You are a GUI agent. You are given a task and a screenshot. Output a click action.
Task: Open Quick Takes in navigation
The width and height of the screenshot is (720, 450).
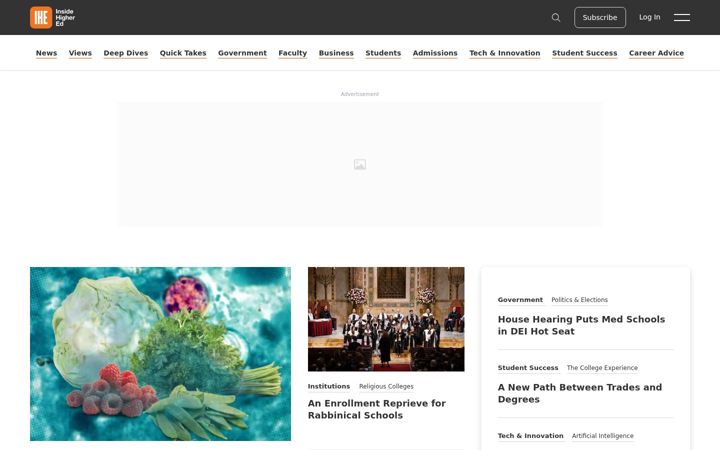point(183,53)
